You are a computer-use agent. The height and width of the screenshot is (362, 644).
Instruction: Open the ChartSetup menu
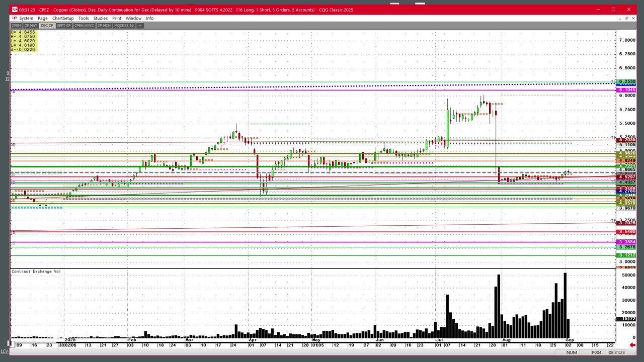click(x=63, y=18)
